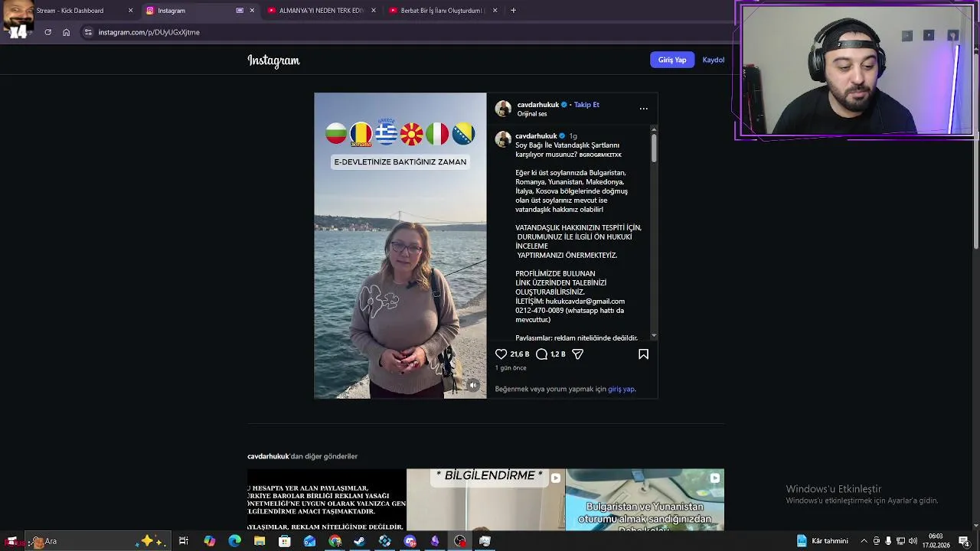Close the Kick Dashboard tab

point(130,11)
